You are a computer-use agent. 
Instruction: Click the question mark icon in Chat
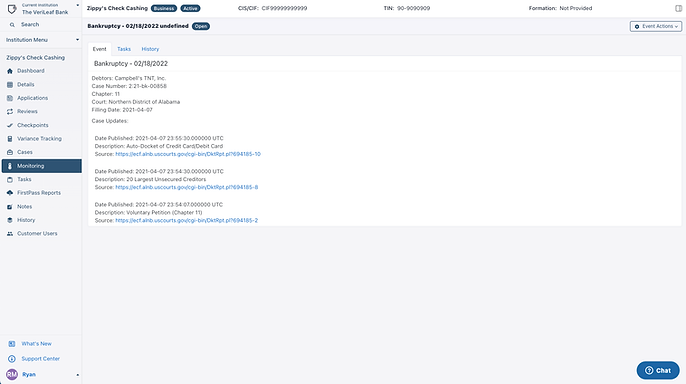[649, 370]
